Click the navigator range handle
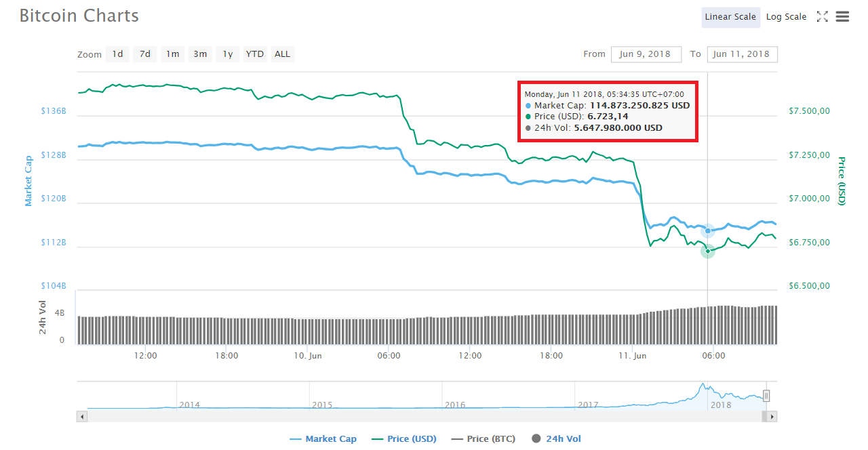The width and height of the screenshot is (868, 450). [766, 396]
